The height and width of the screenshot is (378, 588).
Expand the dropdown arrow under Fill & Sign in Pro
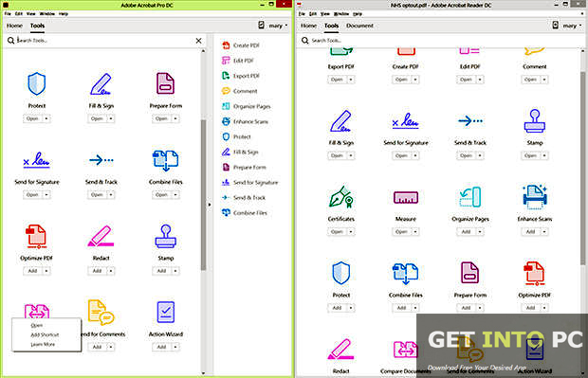111,118
